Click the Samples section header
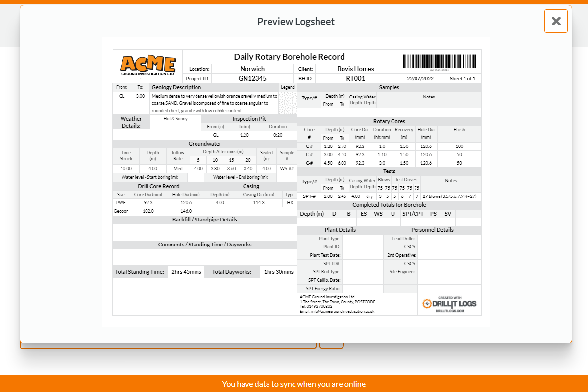The width and height of the screenshot is (588, 392). 390,87
